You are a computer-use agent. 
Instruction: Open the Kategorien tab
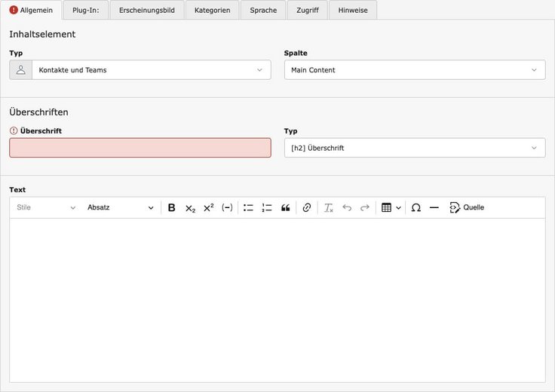(213, 11)
